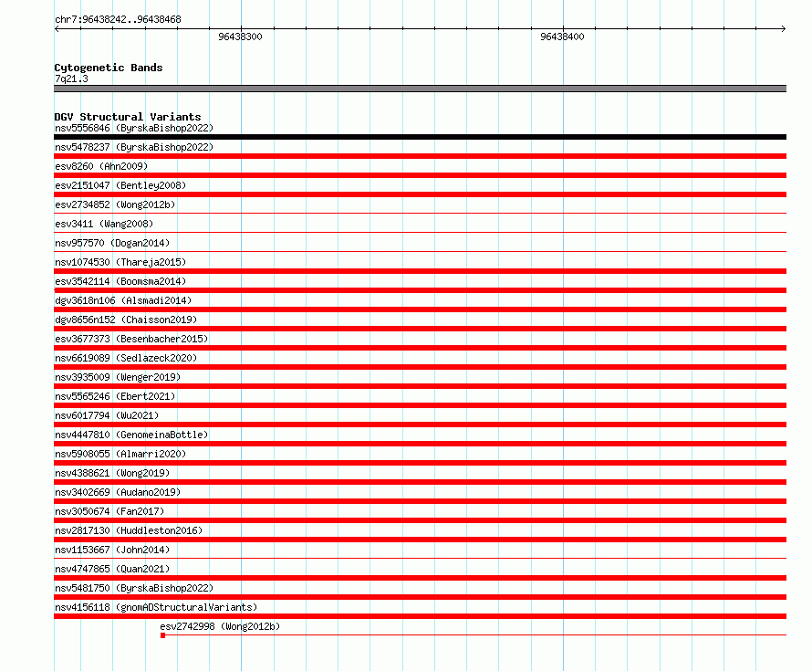Open variant nsv6017794 (Wu2021)

pos(107,415)
